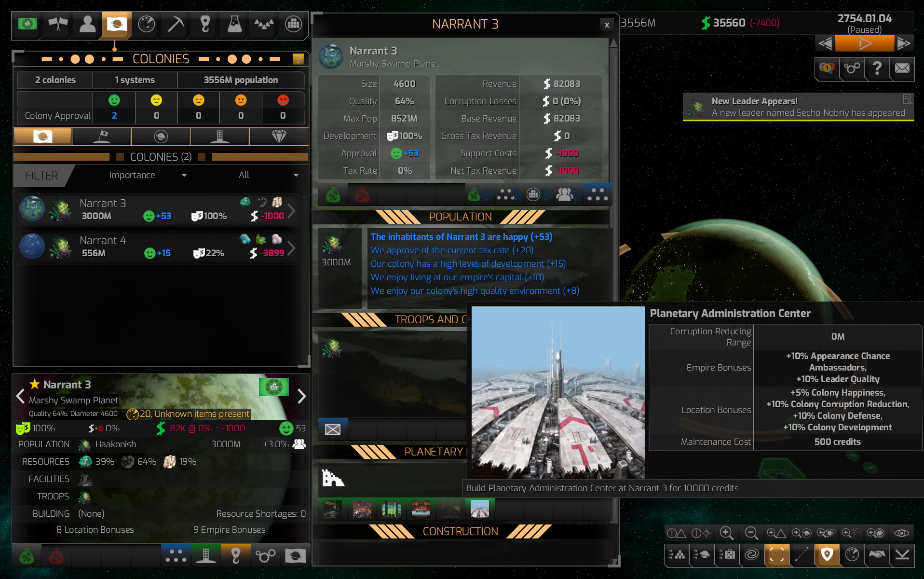
Task: Go to next colony in selection panel
Action: pos(301,396)
